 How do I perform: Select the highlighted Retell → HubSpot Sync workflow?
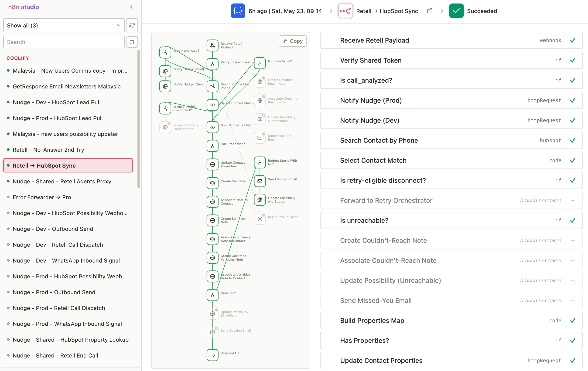coord(68,166)
